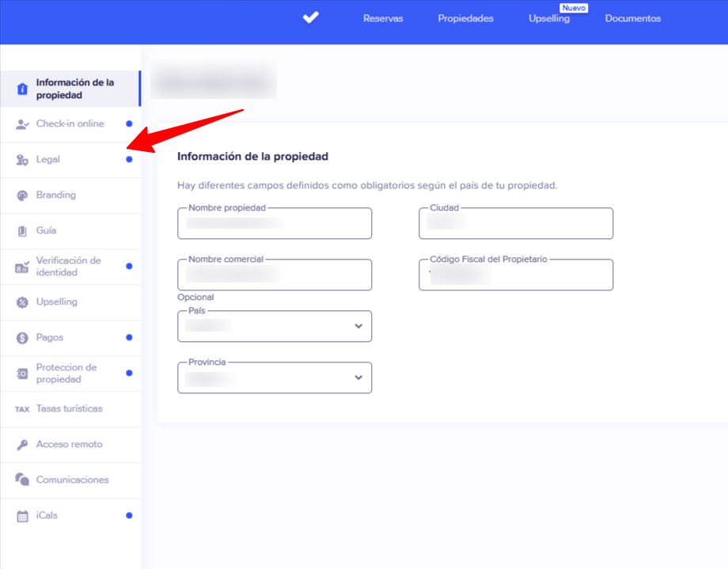The image size is (728, 569).
Task: Click the Acceso remoto key icon
Action: pyautogui.click(x=22, y=445)
